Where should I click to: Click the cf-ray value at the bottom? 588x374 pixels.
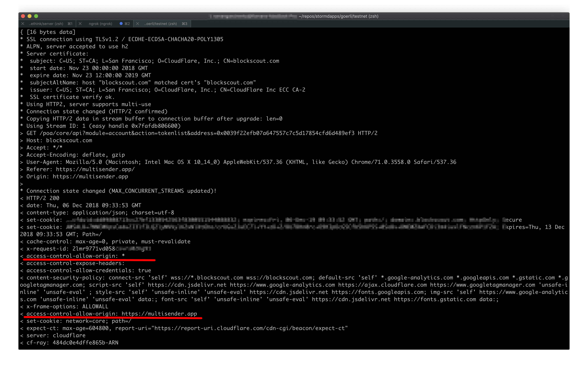[85, 342]
